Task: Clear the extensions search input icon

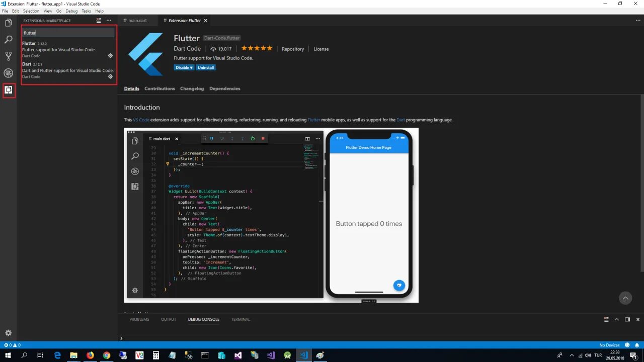Action: (x=99, y=21)
